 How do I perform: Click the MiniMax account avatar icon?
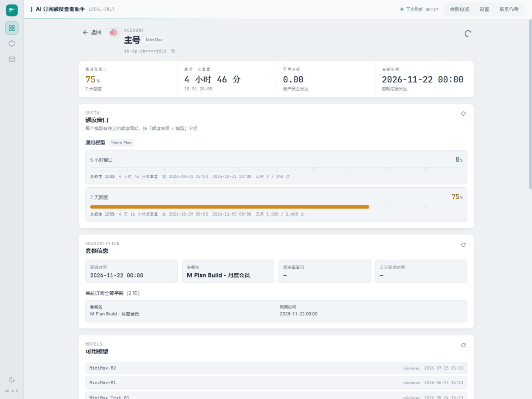tap(113, 33)
